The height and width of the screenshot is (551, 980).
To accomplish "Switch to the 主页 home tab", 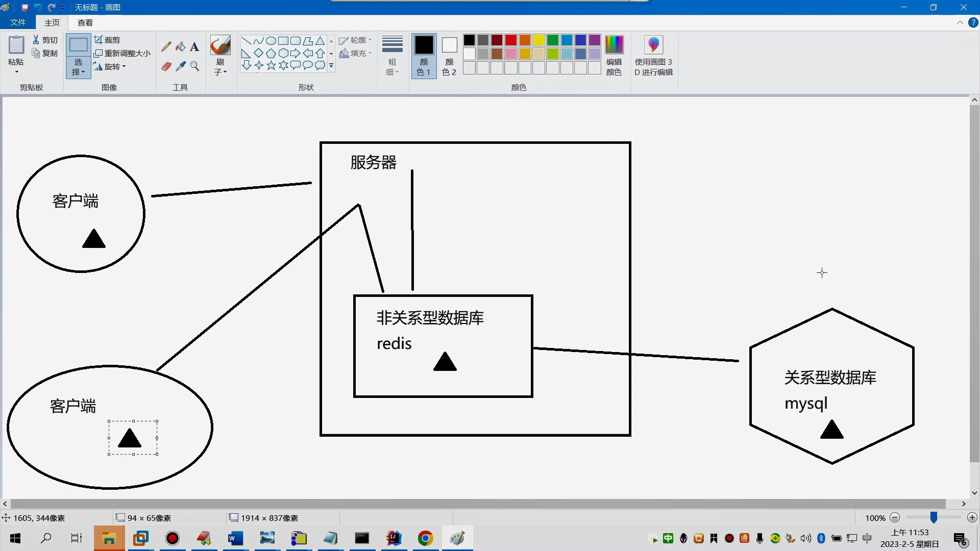I will [52, 22].
